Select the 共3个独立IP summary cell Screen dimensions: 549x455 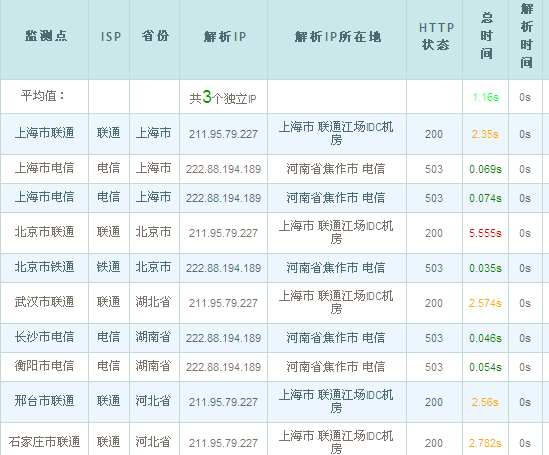223,98
